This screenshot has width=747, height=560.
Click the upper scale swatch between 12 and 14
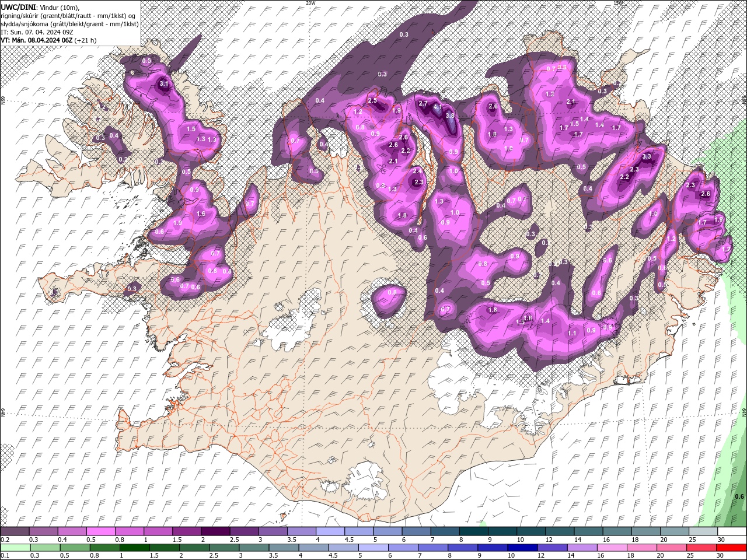tap(560, 531)
